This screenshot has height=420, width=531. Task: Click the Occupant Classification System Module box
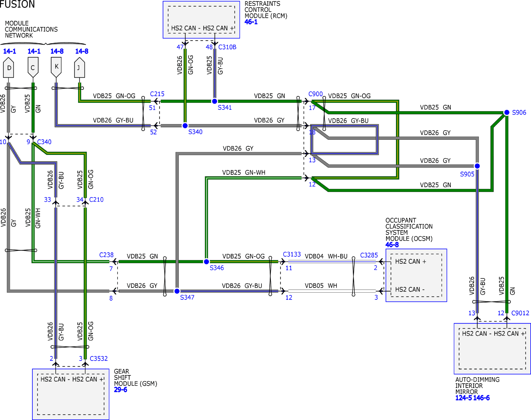(x=416, y=275)
